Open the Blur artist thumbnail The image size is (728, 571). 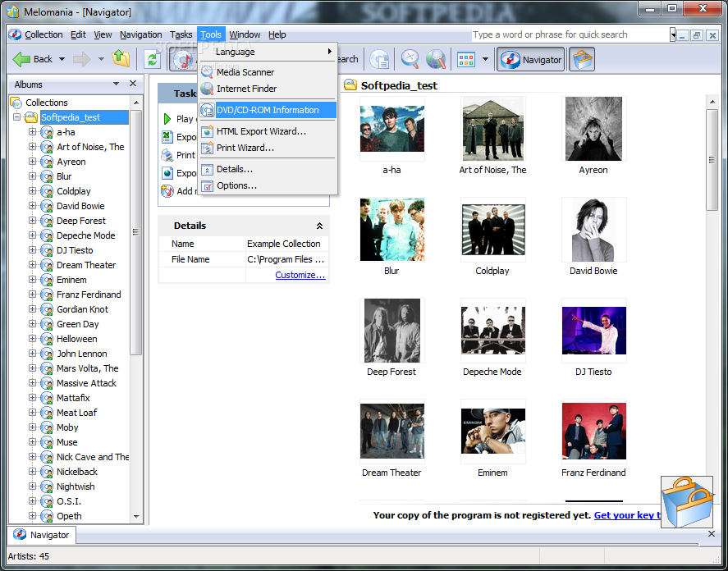391,230
